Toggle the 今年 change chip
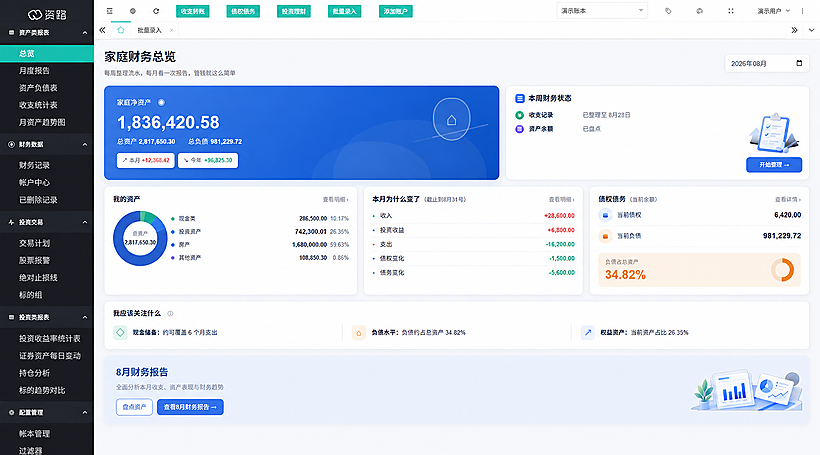This screenshot has width=820, height=455. click(x=208, y=160)
